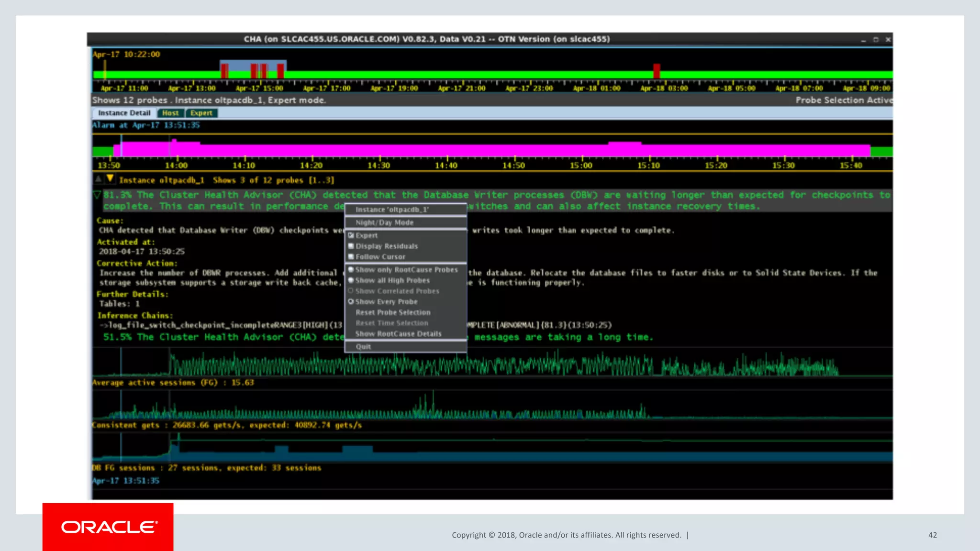The image size is (980, 551).
Task: Collapse the 81.3% diagnosis green triangle
Action: [x=97, y=195]
